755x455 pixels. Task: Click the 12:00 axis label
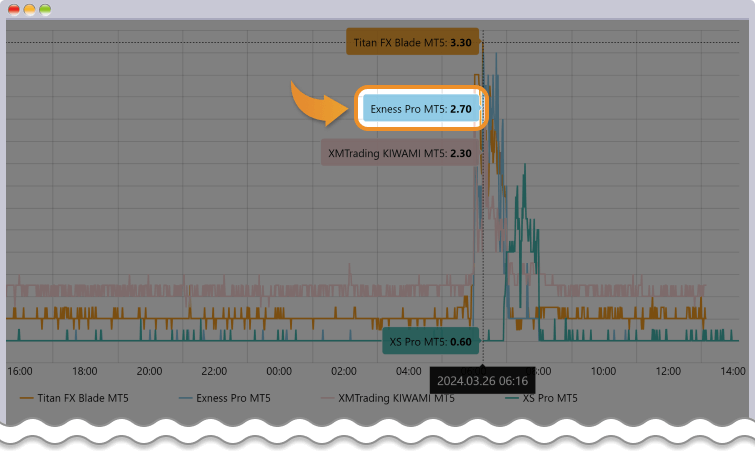(x=668, y=371)
